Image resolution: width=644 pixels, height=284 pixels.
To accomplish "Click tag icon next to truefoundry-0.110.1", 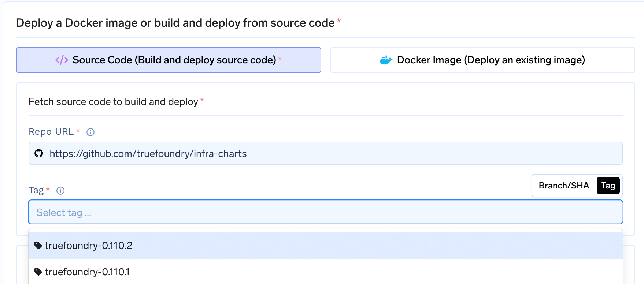I will 38,272.
